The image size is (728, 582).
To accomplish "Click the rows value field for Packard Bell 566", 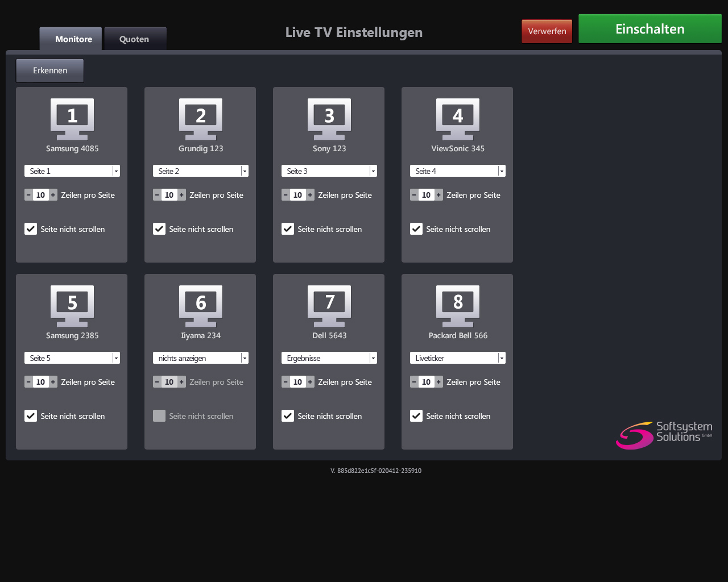I will click(427, 382).
